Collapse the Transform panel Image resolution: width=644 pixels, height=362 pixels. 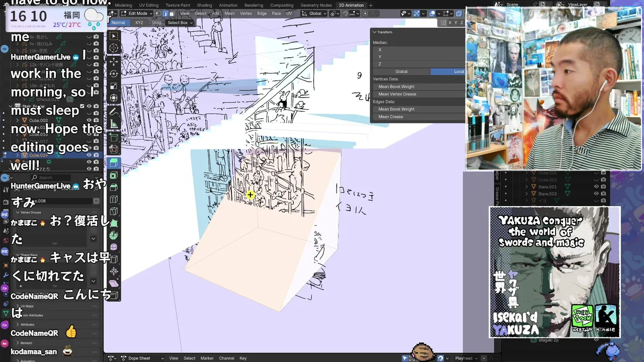(374, 32)
